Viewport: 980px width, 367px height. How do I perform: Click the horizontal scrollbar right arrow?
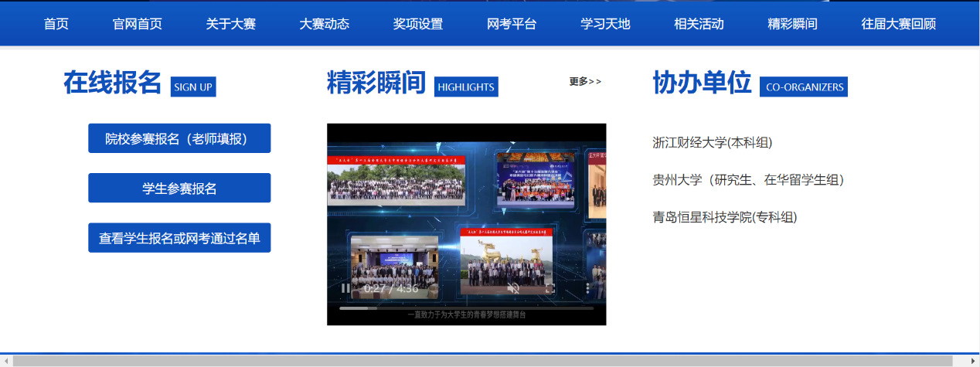[974, 361]
